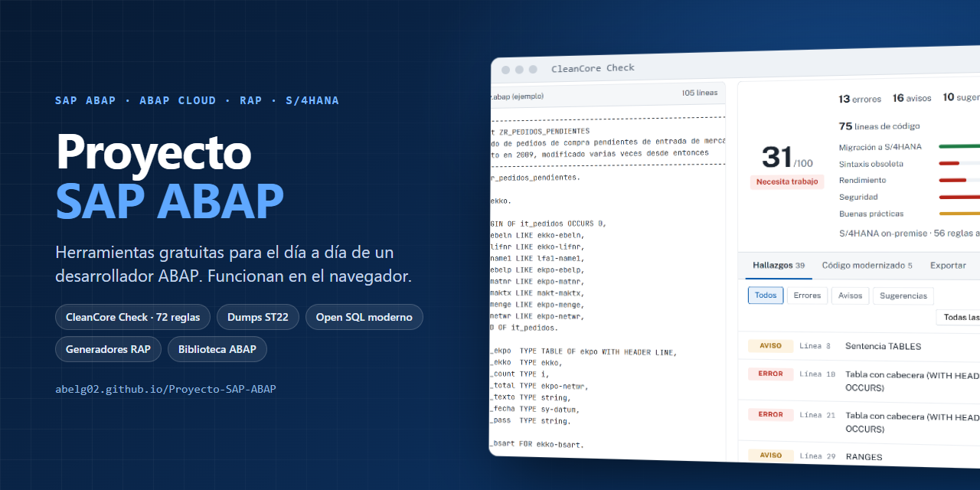Open the Open SQL moderno pill
Screen dimensions: 980x490
(x=364, y=317)
